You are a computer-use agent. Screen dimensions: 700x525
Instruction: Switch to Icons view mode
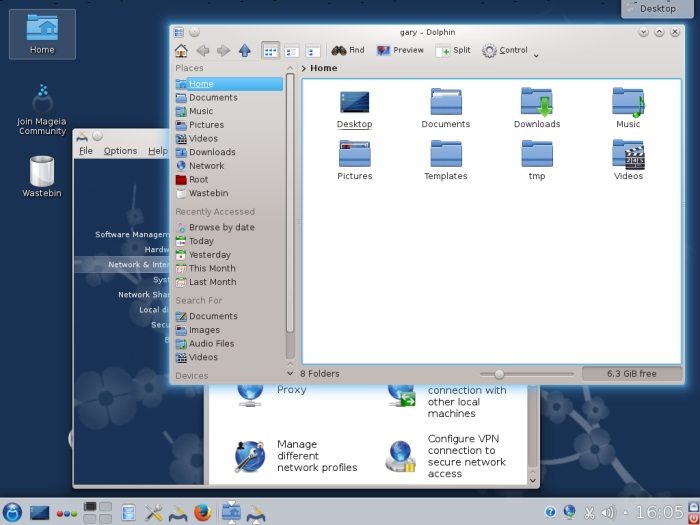tap(270, 51)
